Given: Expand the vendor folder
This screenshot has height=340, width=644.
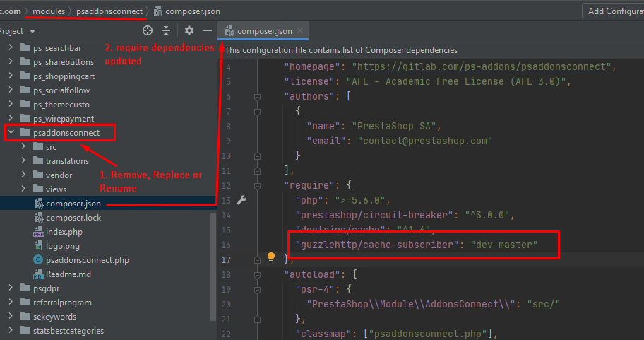Looking at the screenshot, I should pyautogui.click(x=23, y=175).
